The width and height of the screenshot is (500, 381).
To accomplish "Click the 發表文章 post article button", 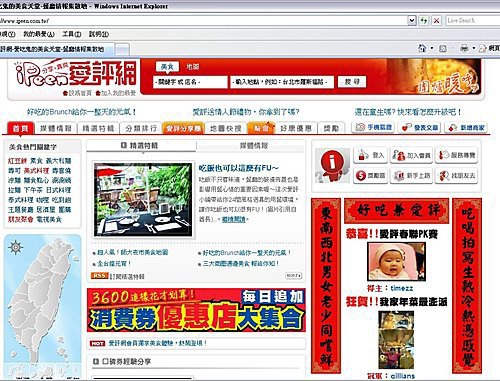I will coord(420,127).
